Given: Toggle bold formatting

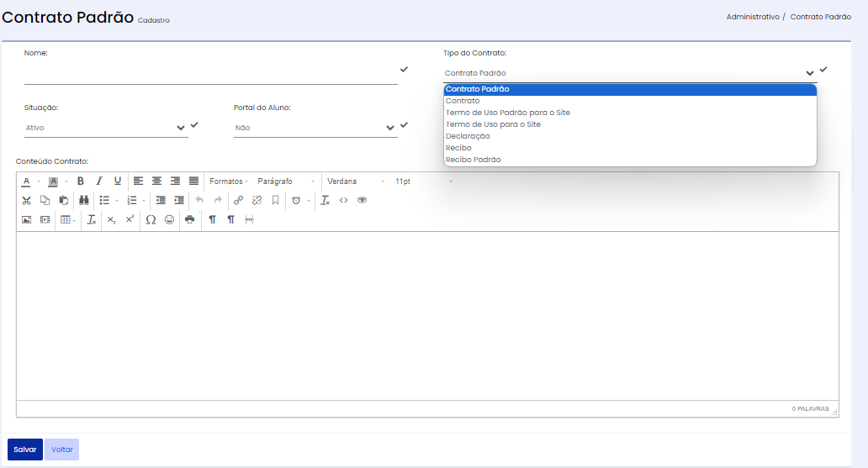Looking at the screenshot, I should 80,181.
